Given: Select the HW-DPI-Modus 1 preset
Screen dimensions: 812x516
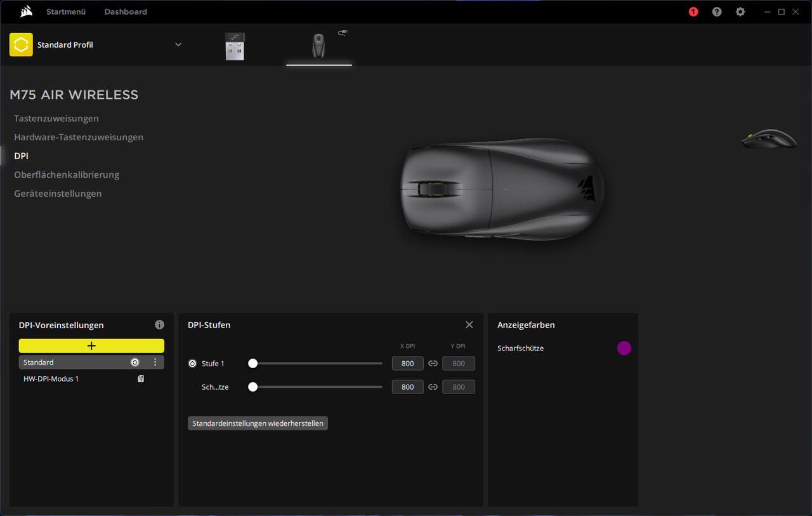Looking at the screenshot, I should pyautogui.click(x=91, y=379).
